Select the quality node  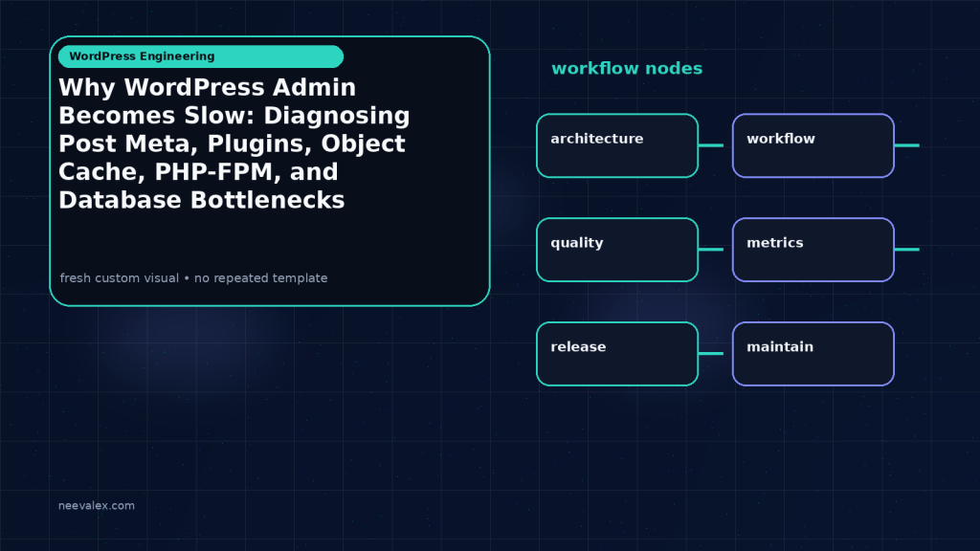617,250
